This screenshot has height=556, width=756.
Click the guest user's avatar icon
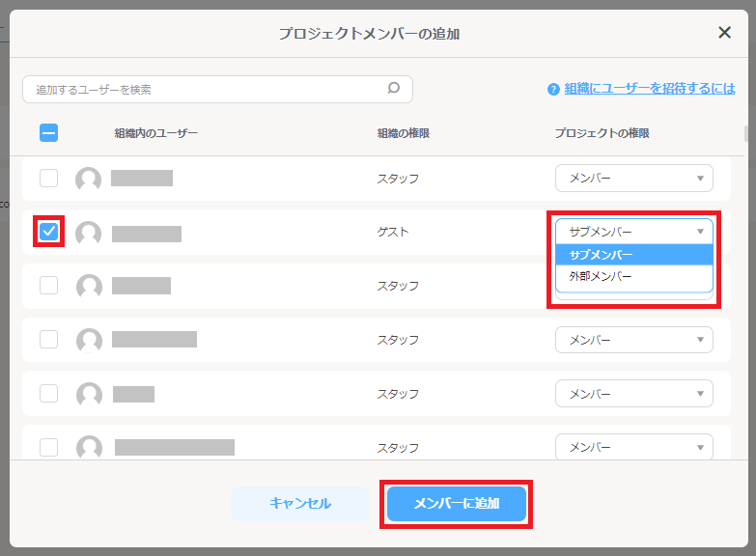89,233
